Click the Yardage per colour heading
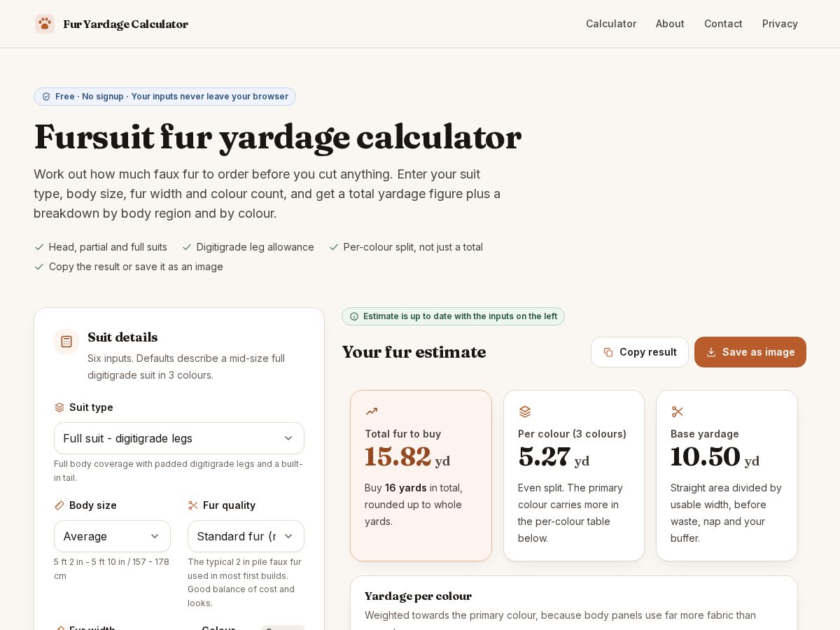This screenshot has width=840, height=630. point(418,596)
